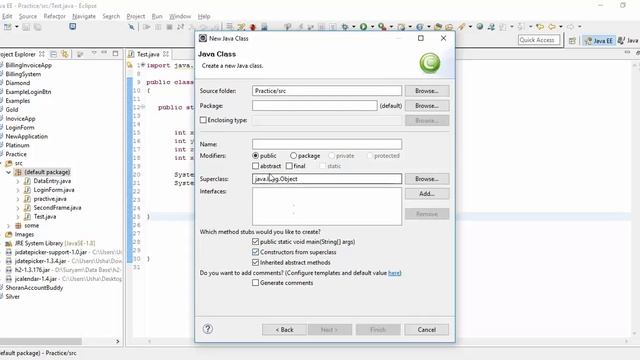Switch to the Java EE perspective button
Image resolution: width=640 pixels, height=360 pixels.
coord(599,40)
